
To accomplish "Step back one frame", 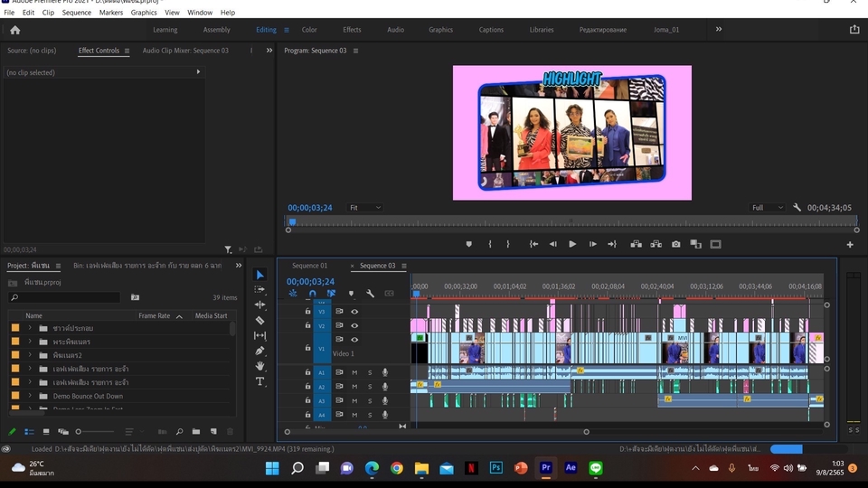I will tap(552, 244).
